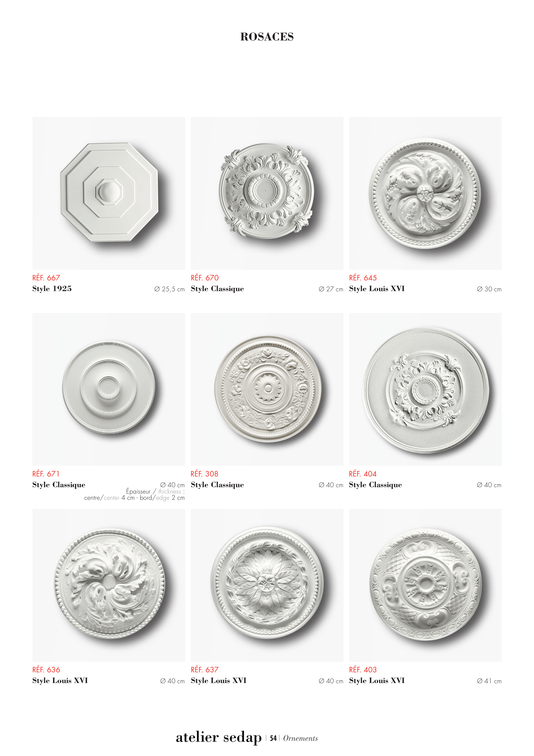Click the sunflower rosette RÉF. 637 image
Image resolution: width=534 pixels, height=756 pixels.
coord(267,585)
